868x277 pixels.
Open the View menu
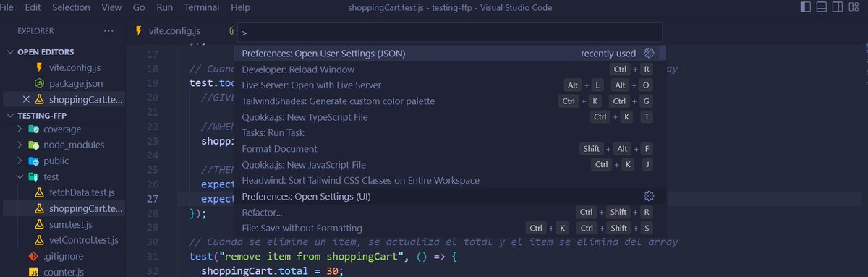(x=111, y=7)
